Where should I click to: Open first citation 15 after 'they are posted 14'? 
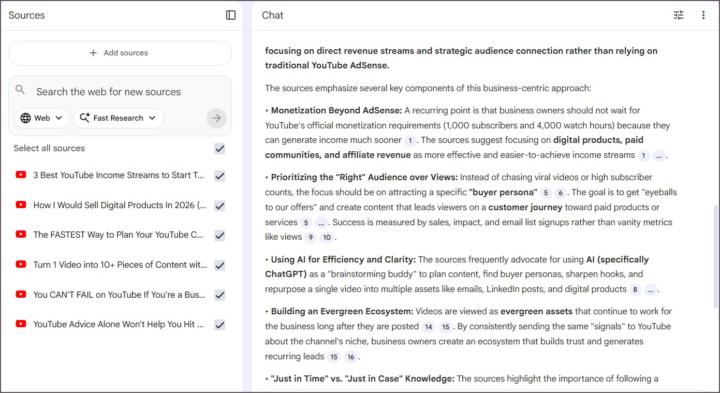coord(445,327)
